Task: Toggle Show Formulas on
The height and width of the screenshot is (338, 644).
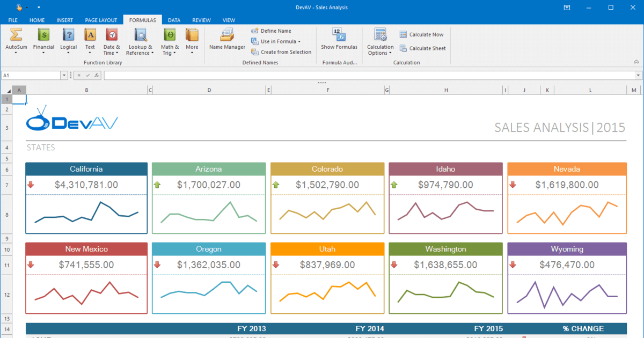Action: [339, 40]
